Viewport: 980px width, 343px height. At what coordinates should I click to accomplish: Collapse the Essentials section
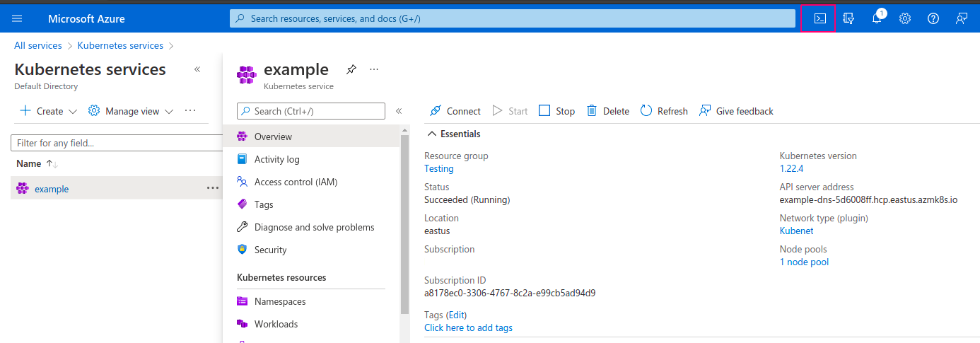point(431,134)
